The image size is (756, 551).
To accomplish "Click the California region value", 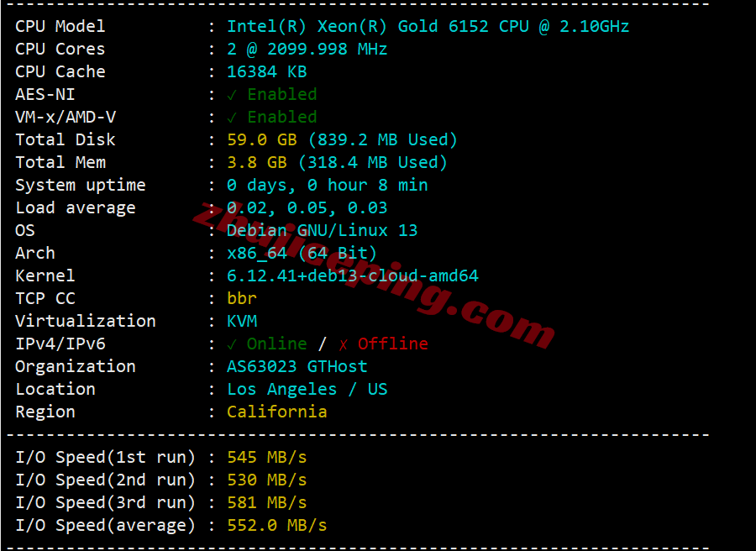I will click(x=276, y=412).
